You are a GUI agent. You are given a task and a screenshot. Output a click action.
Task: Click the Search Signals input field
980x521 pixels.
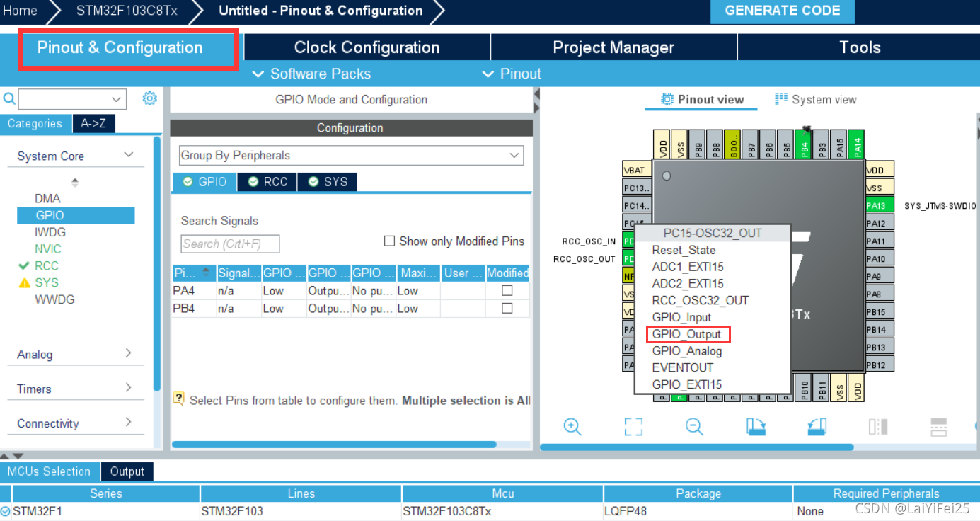click(x=230, y=244)
